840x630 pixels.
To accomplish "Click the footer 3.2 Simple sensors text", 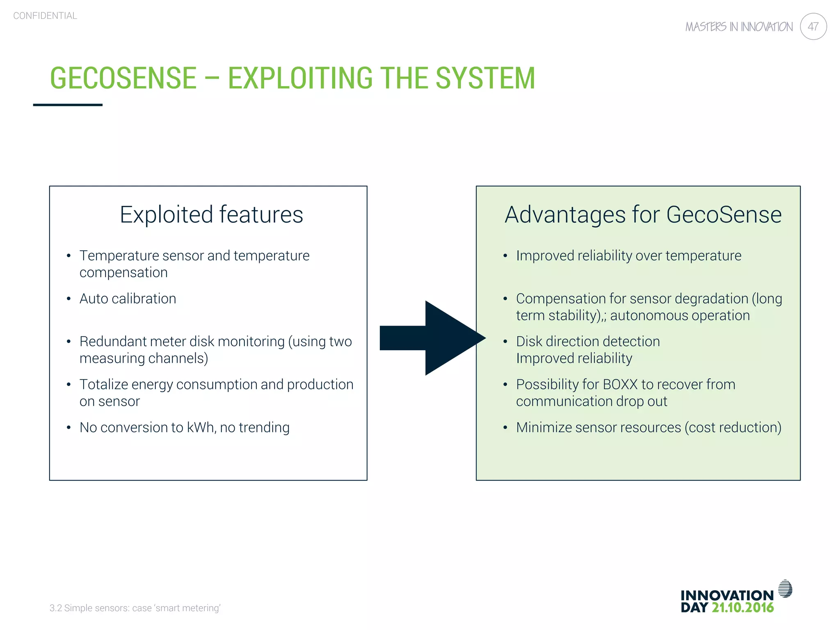I will click(x=135, y=608).
